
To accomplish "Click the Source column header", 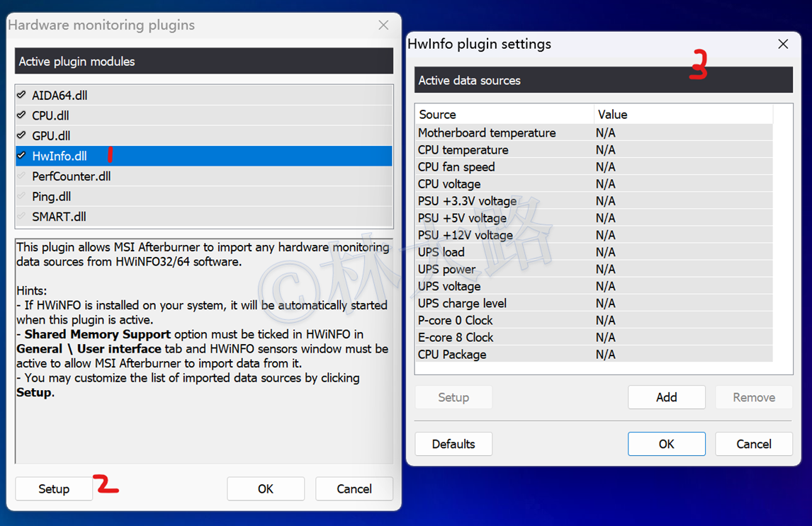I will (x=504, y=114).
